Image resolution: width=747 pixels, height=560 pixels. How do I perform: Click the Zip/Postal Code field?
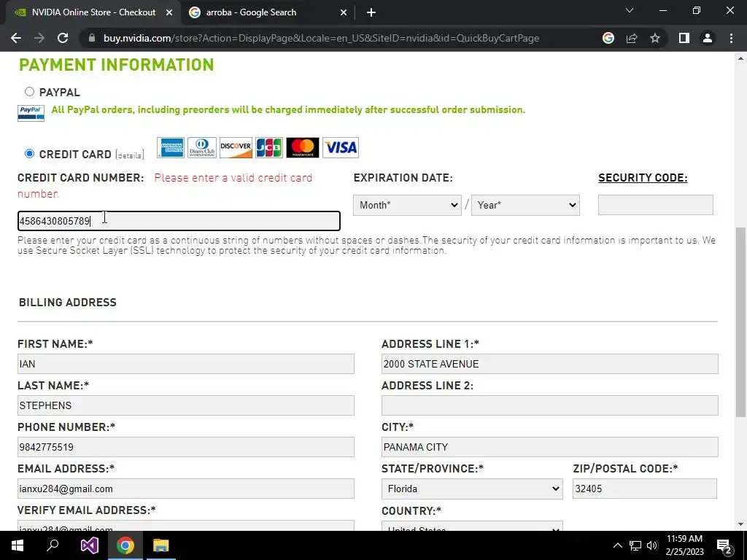click(x=645, y=489)
